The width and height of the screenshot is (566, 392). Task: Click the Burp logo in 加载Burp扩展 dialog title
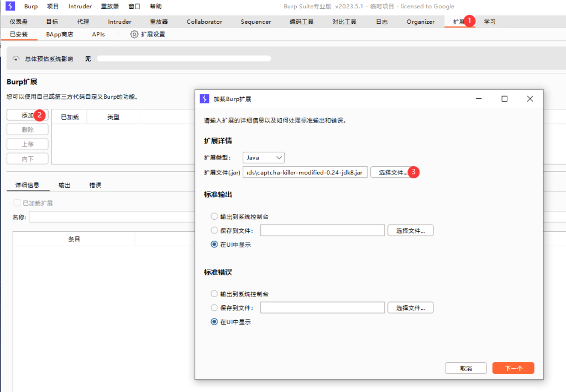click(205, 99)
